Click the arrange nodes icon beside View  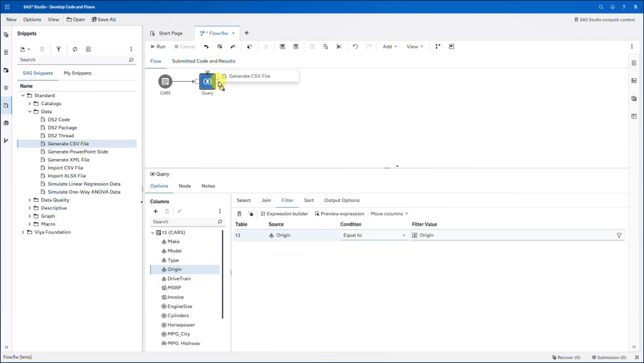[438, 46]
